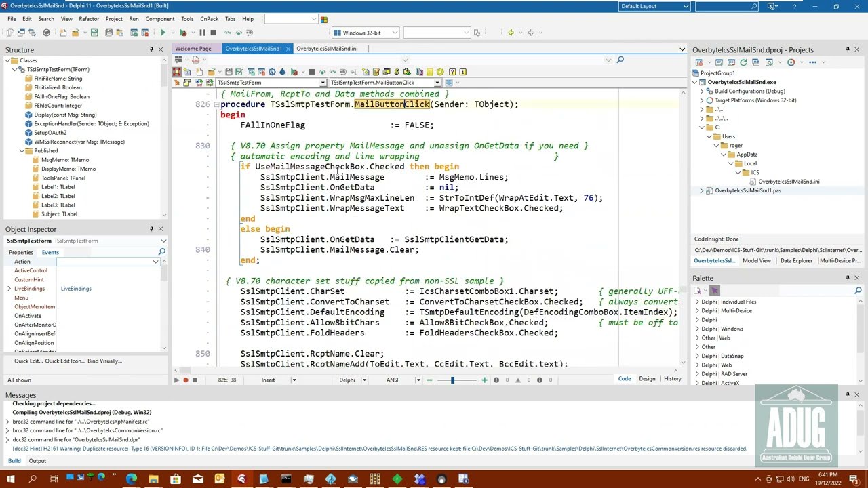The width and height of the screenshot is (868, 488).
Task: Switch to the Welcome Page tab
Action: (x=193, y=49)
